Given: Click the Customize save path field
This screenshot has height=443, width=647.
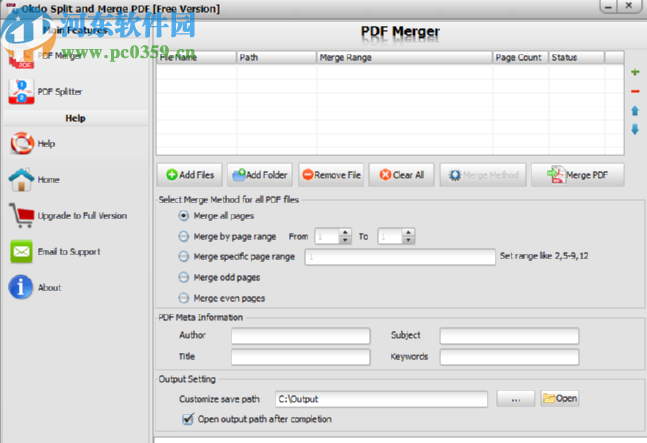Looking at the screenshot, I should [x=381, y=399].
